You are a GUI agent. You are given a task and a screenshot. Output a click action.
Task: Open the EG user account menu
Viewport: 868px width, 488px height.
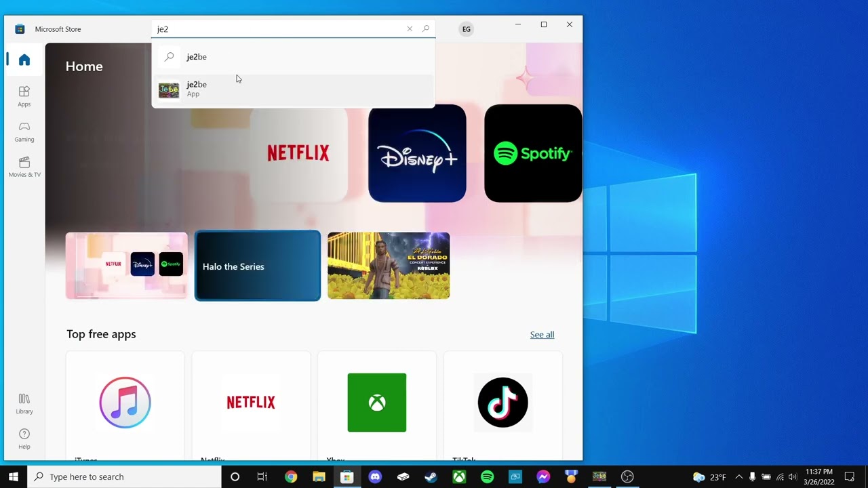coord(466,29)
